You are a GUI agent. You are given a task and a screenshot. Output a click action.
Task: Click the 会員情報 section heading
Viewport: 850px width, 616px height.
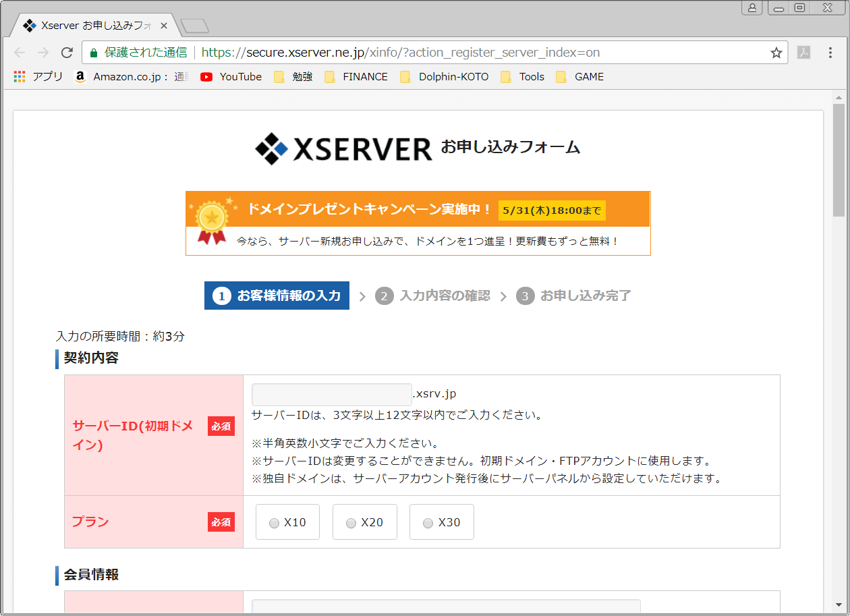(91, 575)
